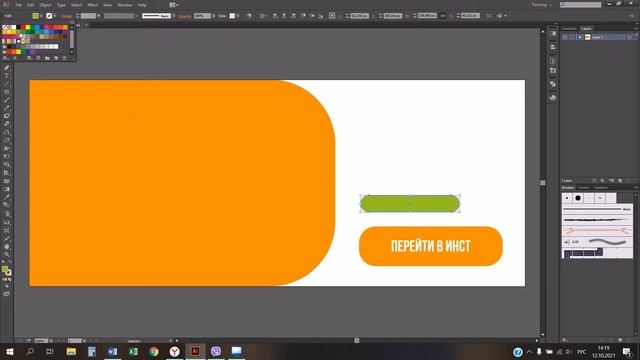
Task: Expand Layer 1 disclosure triangle
Action: (580, 37)
